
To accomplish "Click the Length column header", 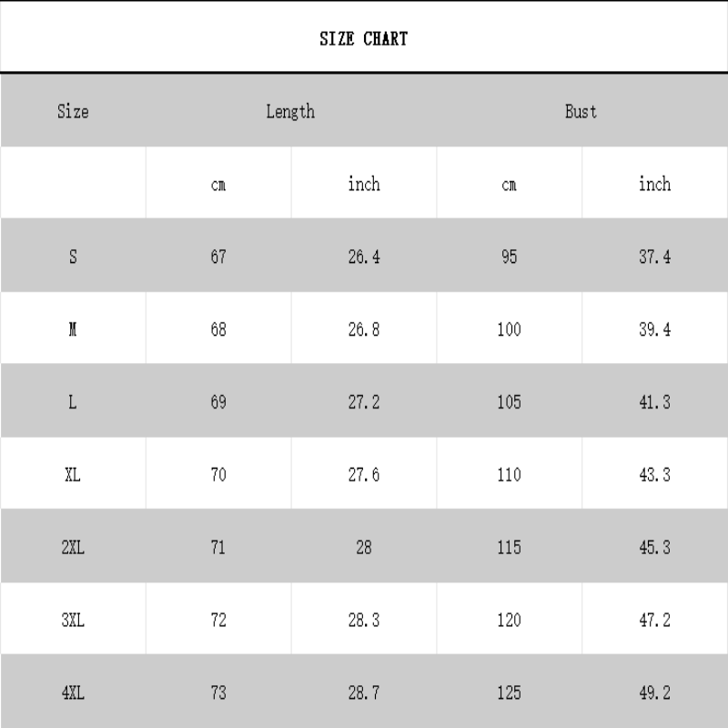I will pyautogui.click(x=290, y=112).
